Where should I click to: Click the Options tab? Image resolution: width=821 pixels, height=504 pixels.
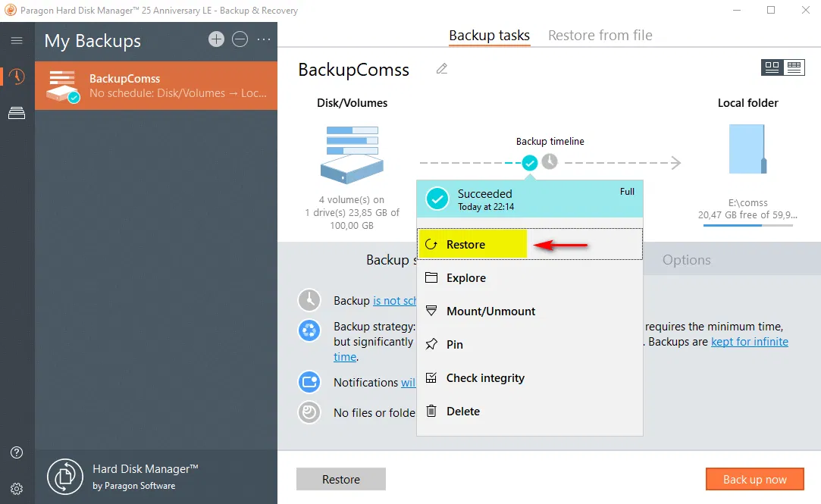point(686,260)
